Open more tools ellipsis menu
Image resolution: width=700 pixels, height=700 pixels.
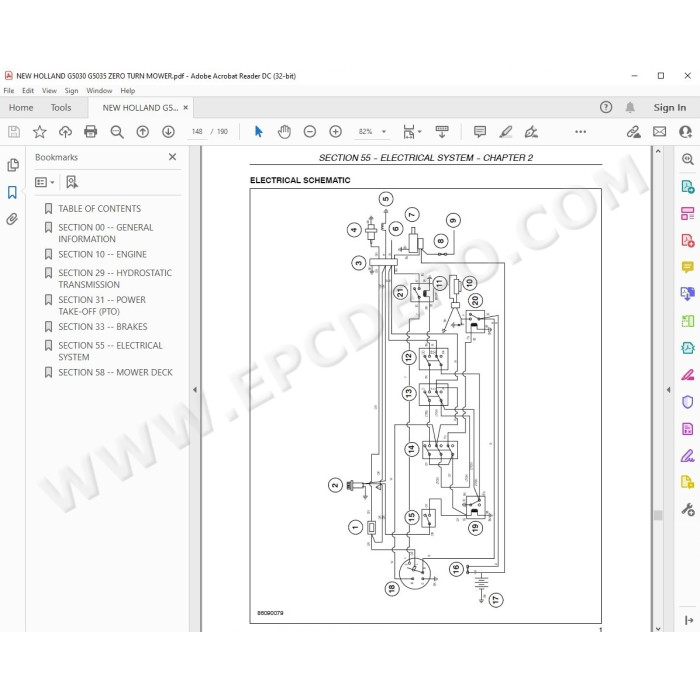[580, 132]
